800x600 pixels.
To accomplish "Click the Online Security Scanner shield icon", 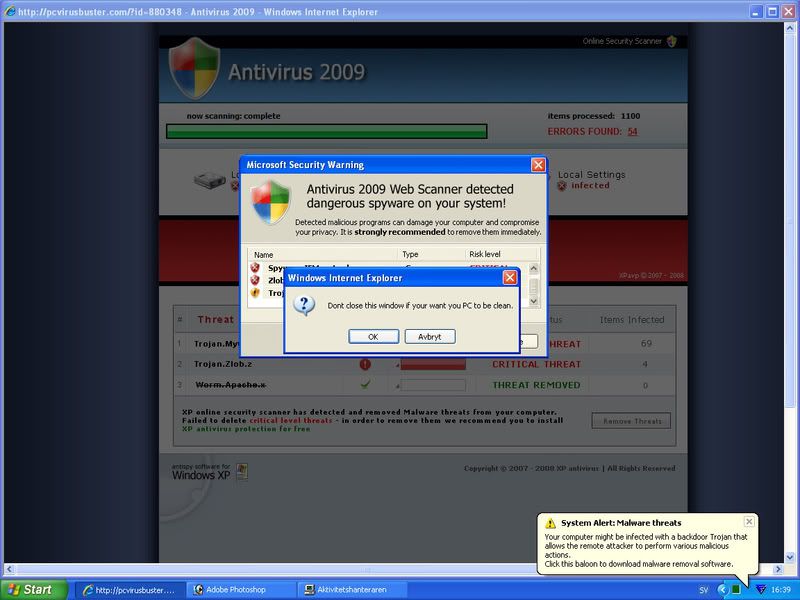I will pyautogui.click(x=671, y=41).
